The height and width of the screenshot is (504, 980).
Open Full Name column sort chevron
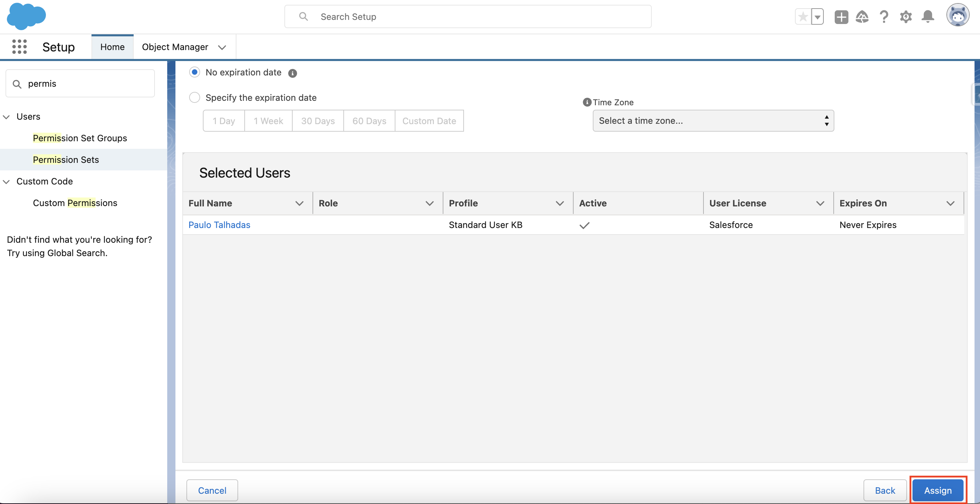pos(299,203)
